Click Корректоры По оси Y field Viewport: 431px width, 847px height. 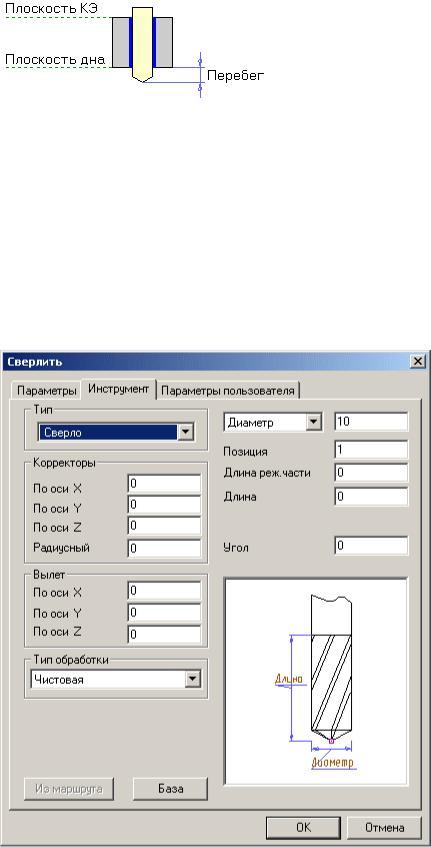tap(164, 505)
